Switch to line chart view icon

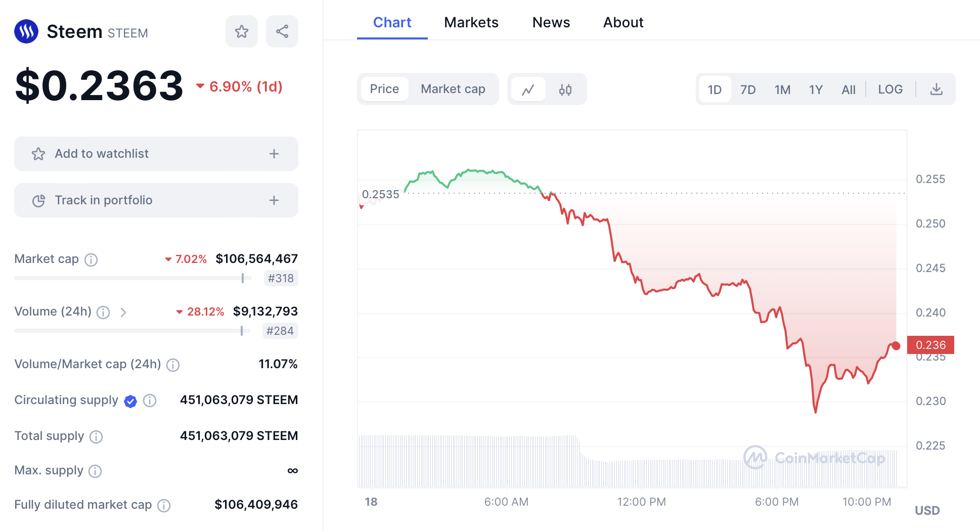tap(528, 90)
